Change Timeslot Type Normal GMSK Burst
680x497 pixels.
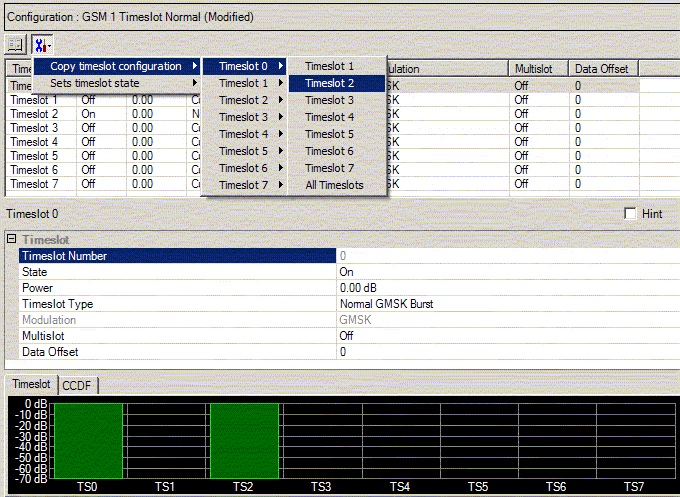pyautogui.click(x=507, y=304)
